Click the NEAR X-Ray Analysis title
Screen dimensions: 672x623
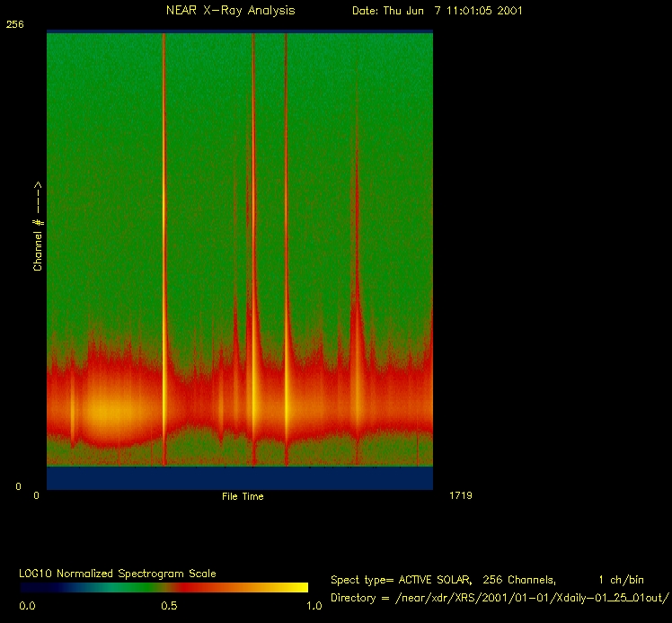230,11
